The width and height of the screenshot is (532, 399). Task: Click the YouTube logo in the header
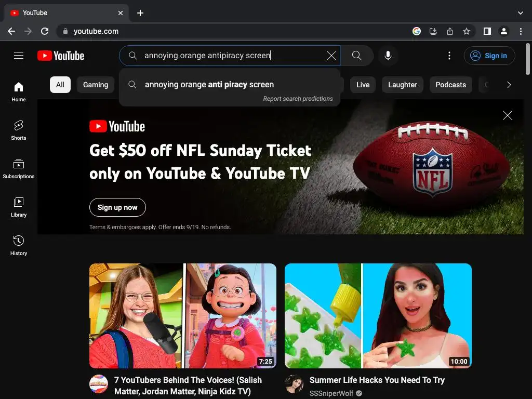coord(61,56)
